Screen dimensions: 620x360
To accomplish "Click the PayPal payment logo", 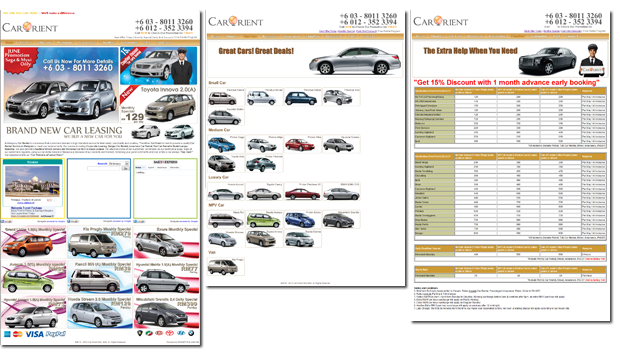I will click(x=55, y=334).
